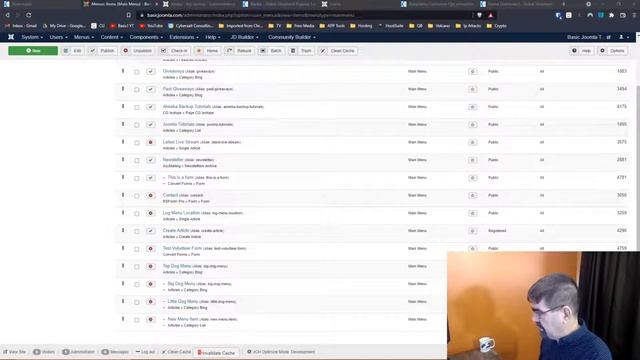The height and width of the screenshot is (360, 640).
Task: Click the Clean Cache toolbar button
Action: coord(338,51)
